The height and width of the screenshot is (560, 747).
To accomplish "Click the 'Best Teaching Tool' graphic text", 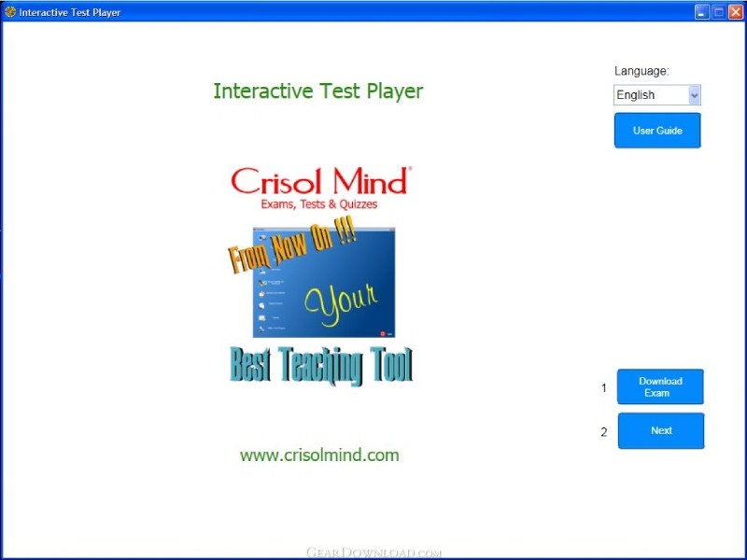I will point(321,365).
